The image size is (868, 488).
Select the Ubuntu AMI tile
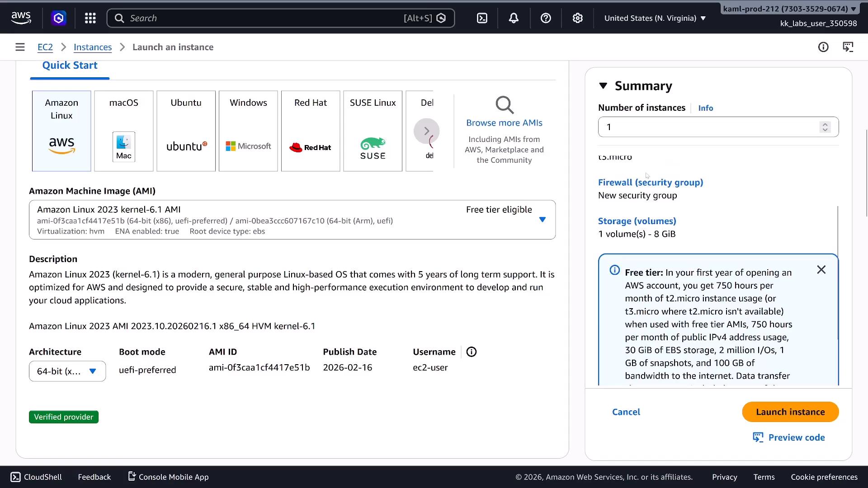pos(186,131)
